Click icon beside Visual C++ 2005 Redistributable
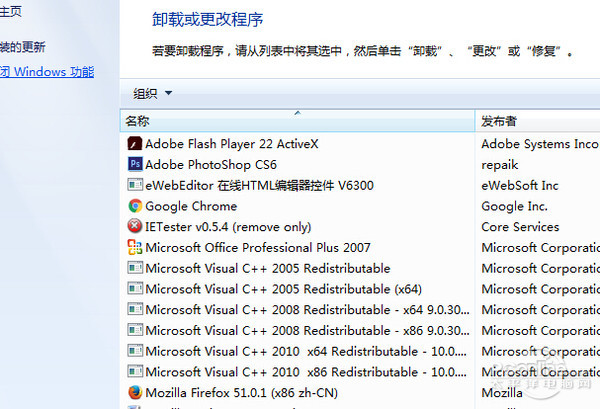This screenshot has width=600, height=409. (135, 268)
